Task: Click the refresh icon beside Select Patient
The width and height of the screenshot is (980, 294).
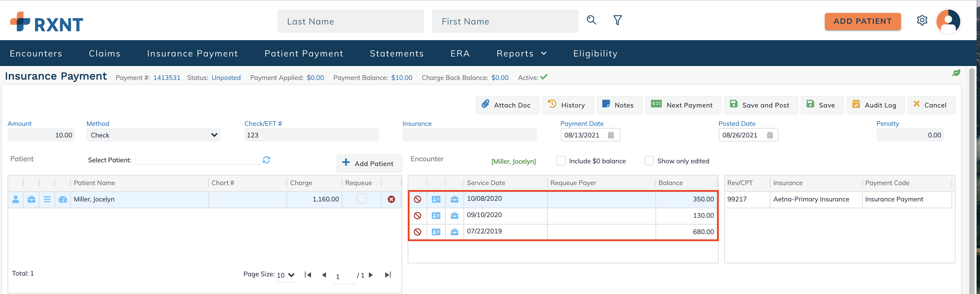Action: [x=266, y=160]
